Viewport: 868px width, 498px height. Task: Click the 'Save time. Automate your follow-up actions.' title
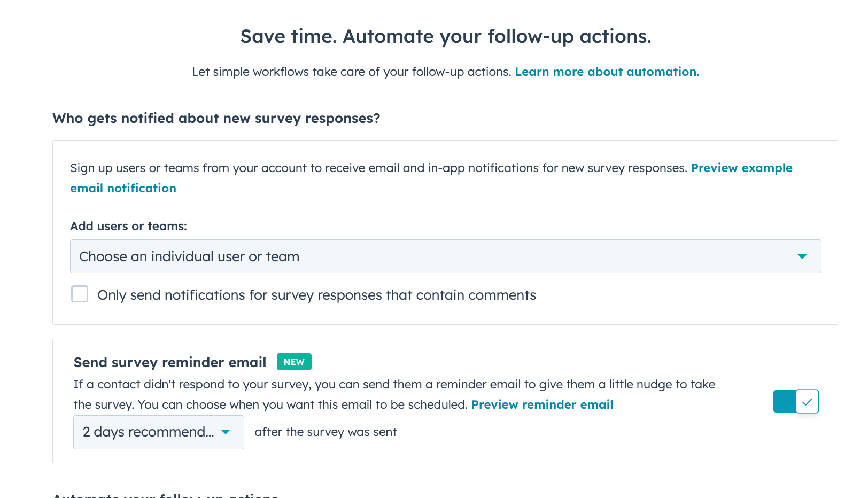point(446,36)
